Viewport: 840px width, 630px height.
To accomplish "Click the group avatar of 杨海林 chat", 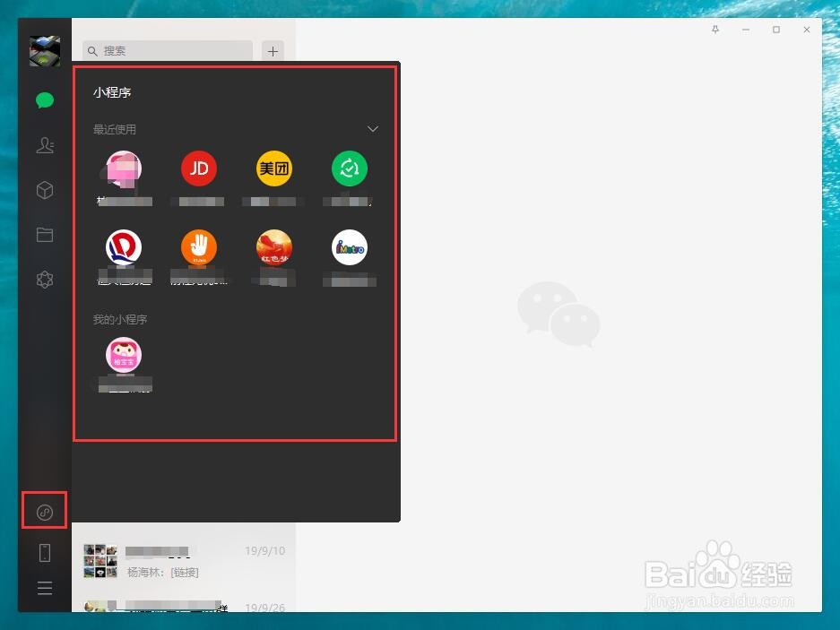I will [100, 561].
